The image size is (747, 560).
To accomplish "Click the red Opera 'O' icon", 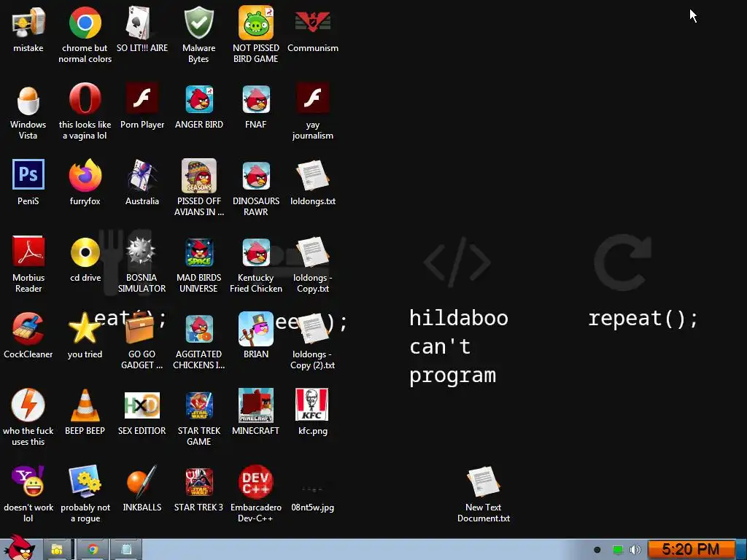I will 85,99.
